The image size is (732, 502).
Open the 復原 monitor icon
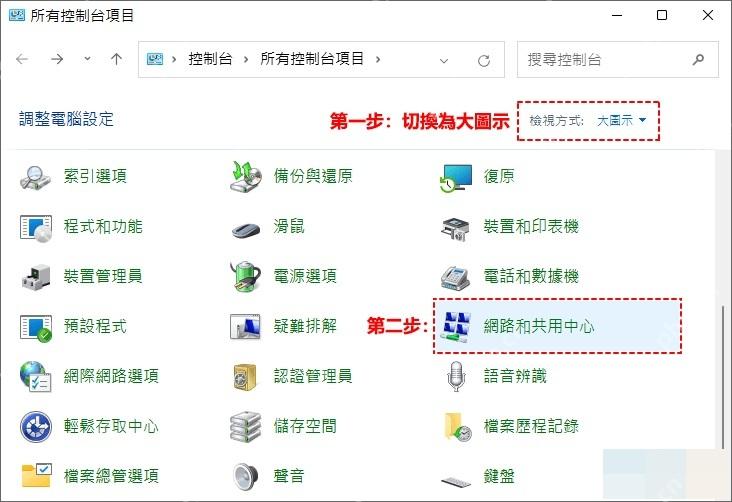click(x=456, y=177)
